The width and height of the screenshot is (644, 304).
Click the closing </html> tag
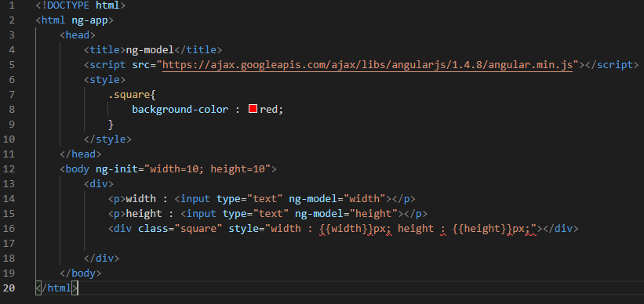(x=56, y=288)
